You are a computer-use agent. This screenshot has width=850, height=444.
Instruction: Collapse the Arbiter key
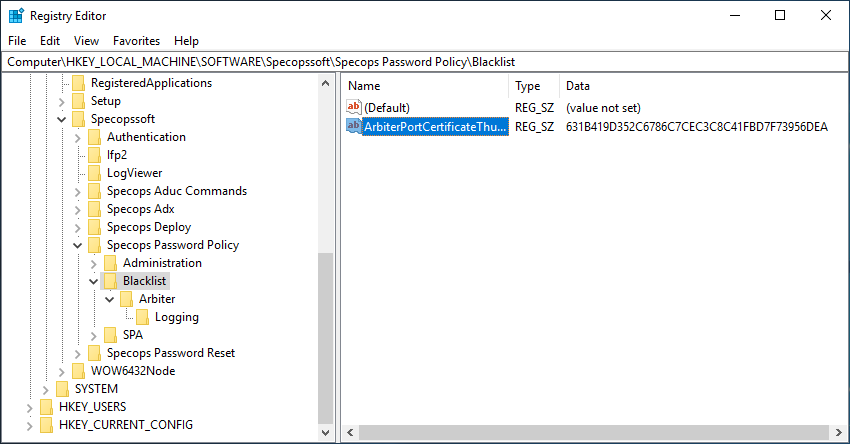[x=110, y=299]
